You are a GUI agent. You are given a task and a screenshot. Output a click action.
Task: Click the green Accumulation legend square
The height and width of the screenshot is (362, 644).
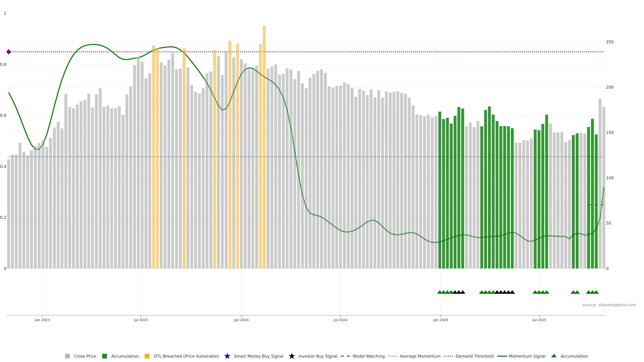pos(104,356)
